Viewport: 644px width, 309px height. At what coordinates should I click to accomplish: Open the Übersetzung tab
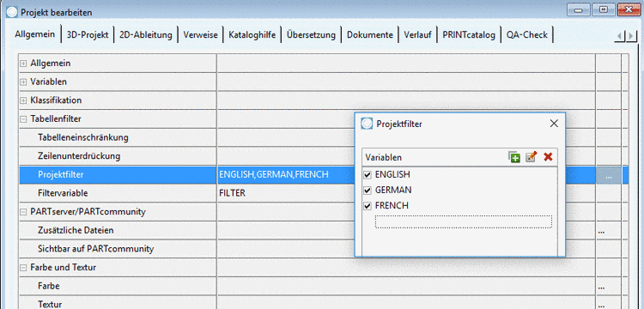coord(312,35)
